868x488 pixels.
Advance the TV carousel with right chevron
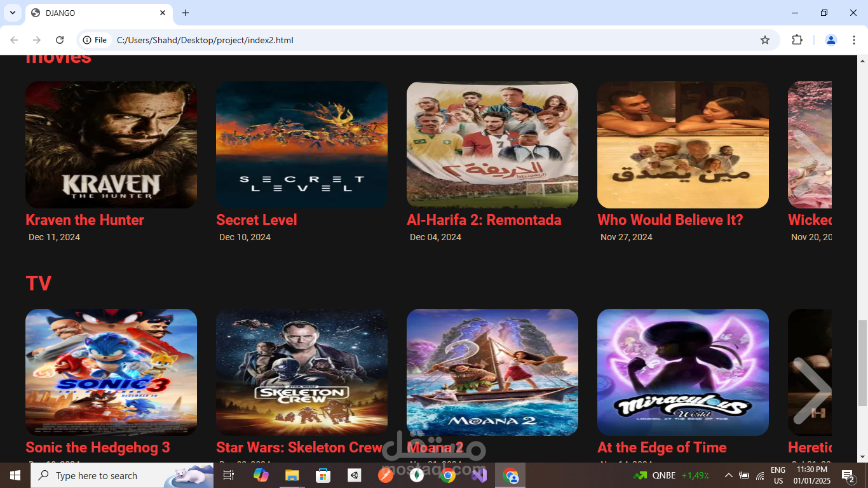point(812,390)
